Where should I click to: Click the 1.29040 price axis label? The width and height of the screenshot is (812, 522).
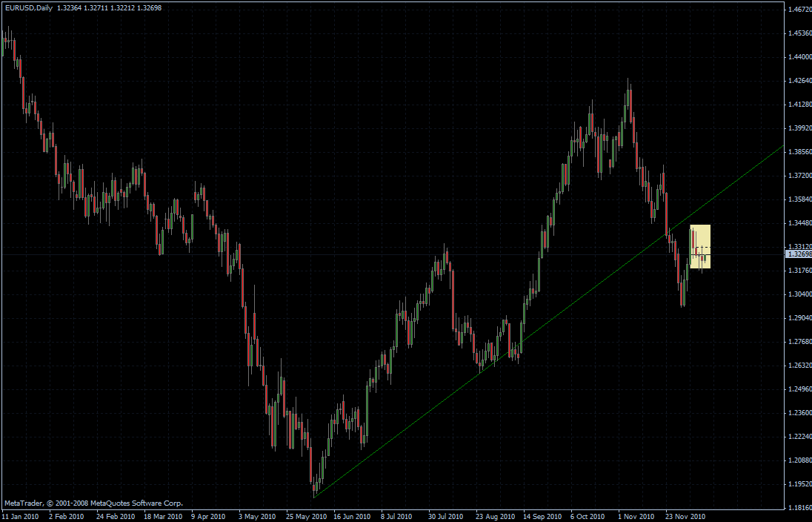tap(800, 318)
